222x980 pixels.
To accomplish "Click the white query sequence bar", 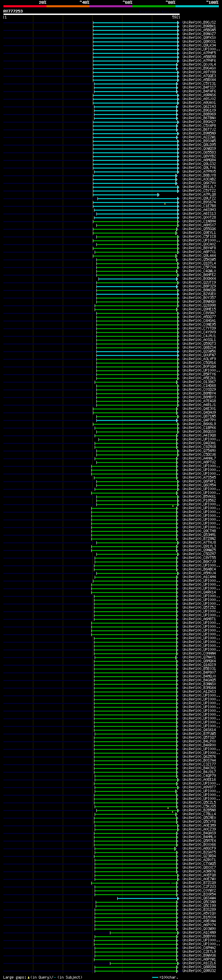I will point(92,14).
